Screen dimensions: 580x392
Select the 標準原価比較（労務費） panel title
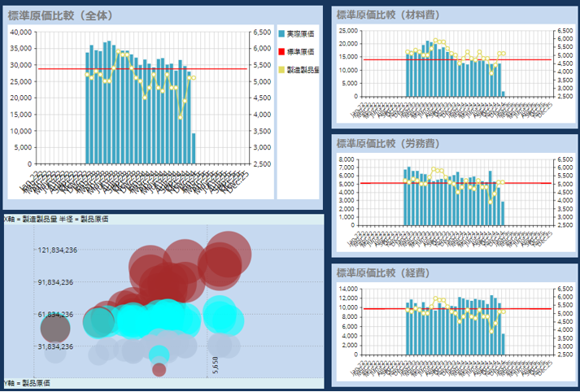[x=388, y=143]
